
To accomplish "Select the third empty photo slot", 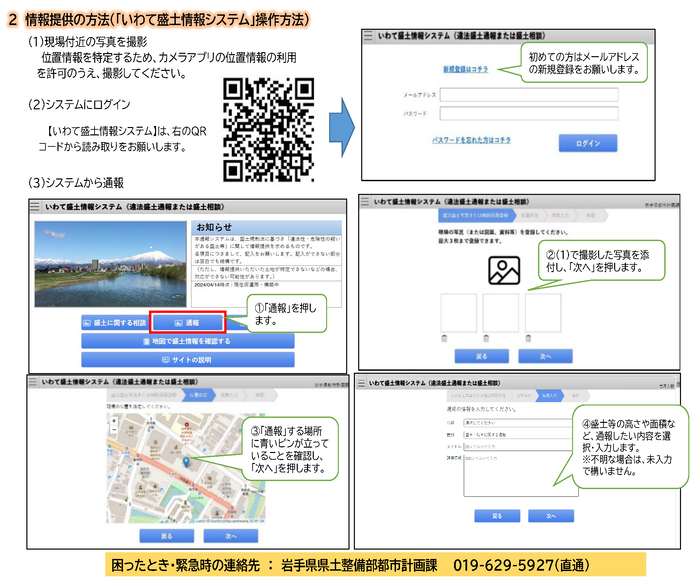I will (543, 313).
